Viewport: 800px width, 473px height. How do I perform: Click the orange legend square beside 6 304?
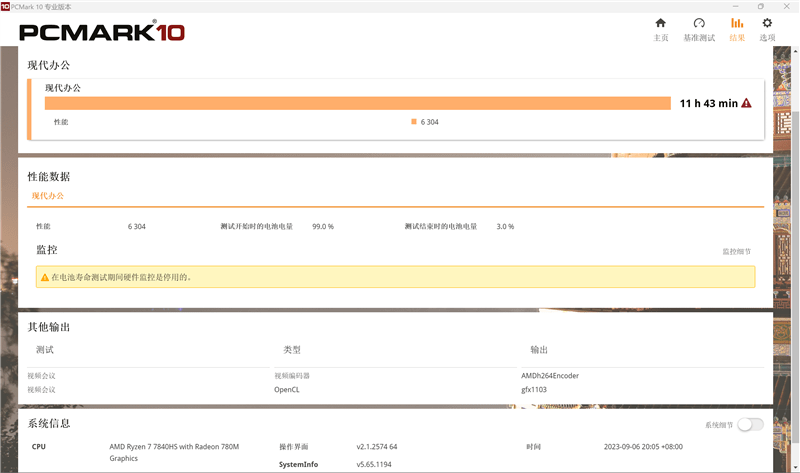click(x=414, y=121)
